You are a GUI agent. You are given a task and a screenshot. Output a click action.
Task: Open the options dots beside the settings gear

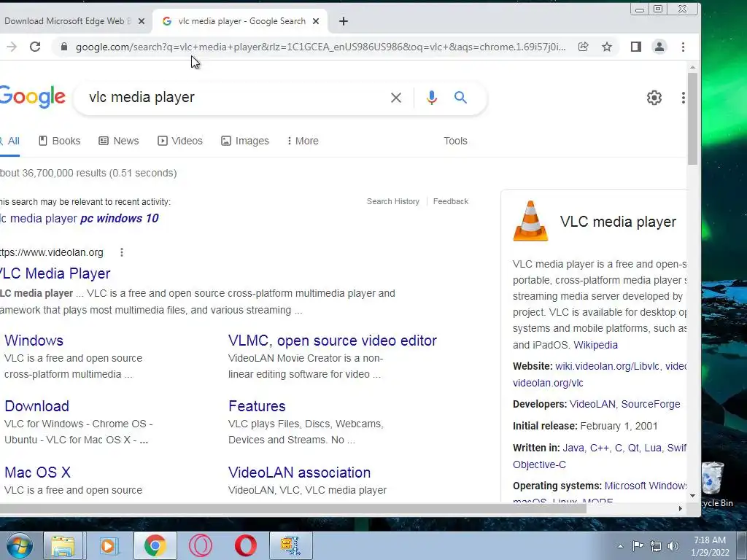(x=683, y=98)
